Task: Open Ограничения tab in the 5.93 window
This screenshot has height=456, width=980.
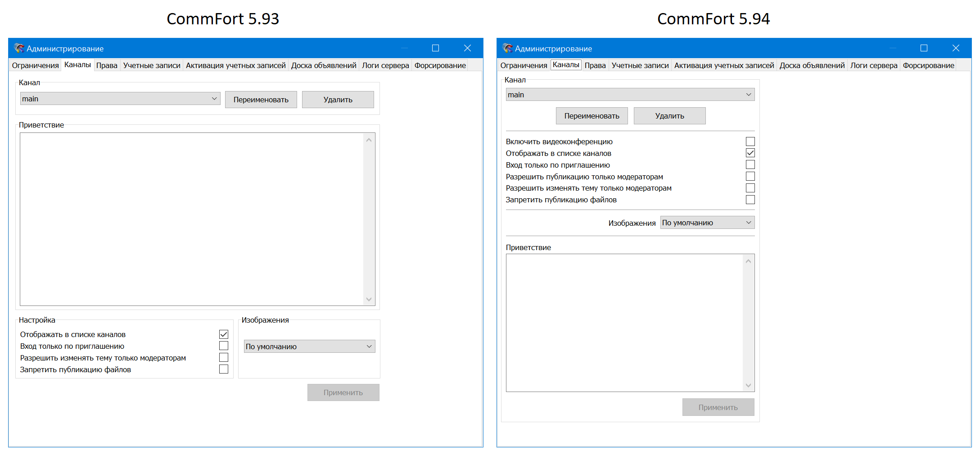Action: pos(35,65)
